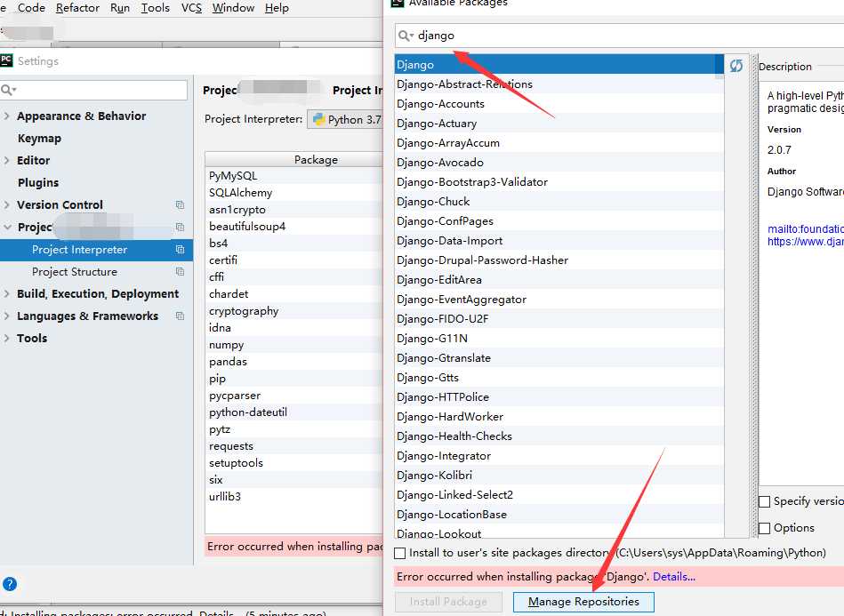Enable Install to user's site packages directory
The height and width of the screenshot is (616, 844).
[400, 553]
